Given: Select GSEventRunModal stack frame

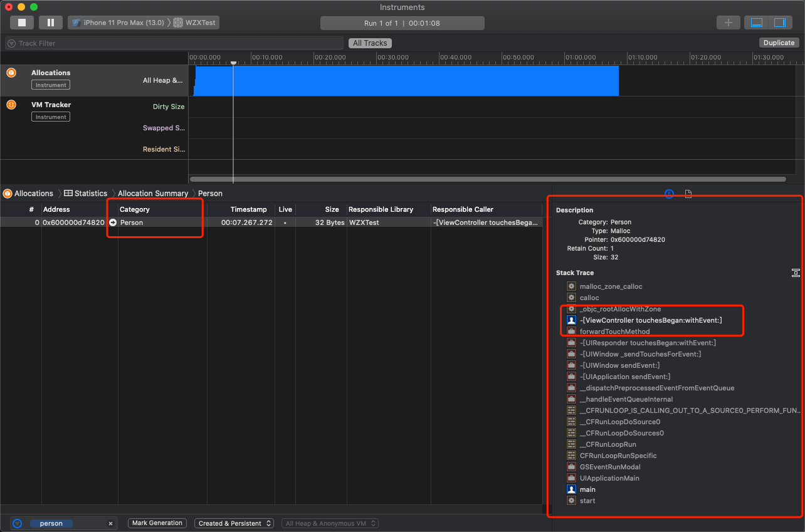Looking at the screenshot, I should tap(610, 467).
